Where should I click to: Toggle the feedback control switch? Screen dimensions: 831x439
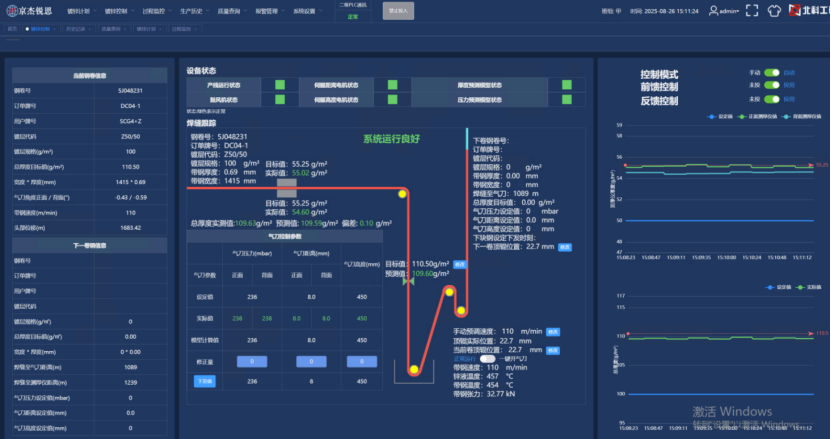click(x=772, y=99)
